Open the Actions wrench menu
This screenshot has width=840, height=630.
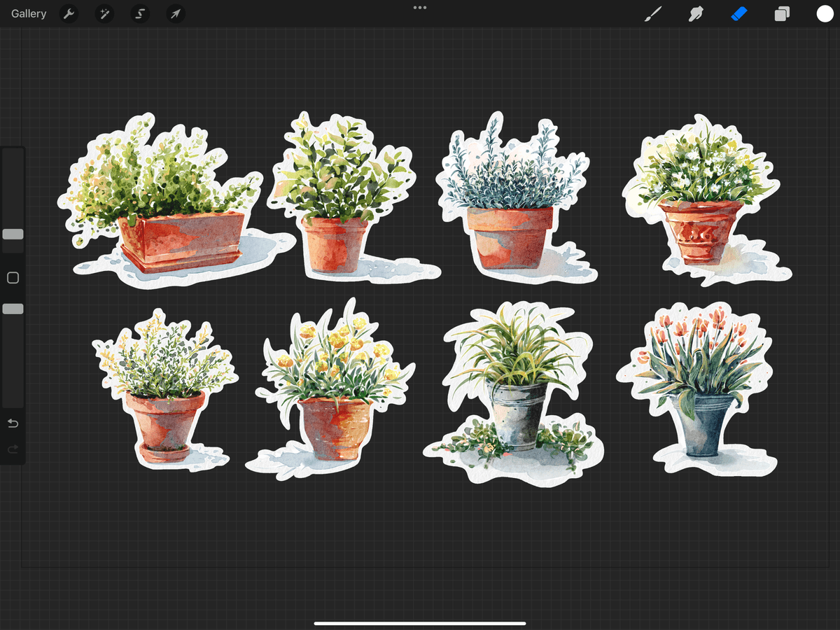(x=69, y=14)
